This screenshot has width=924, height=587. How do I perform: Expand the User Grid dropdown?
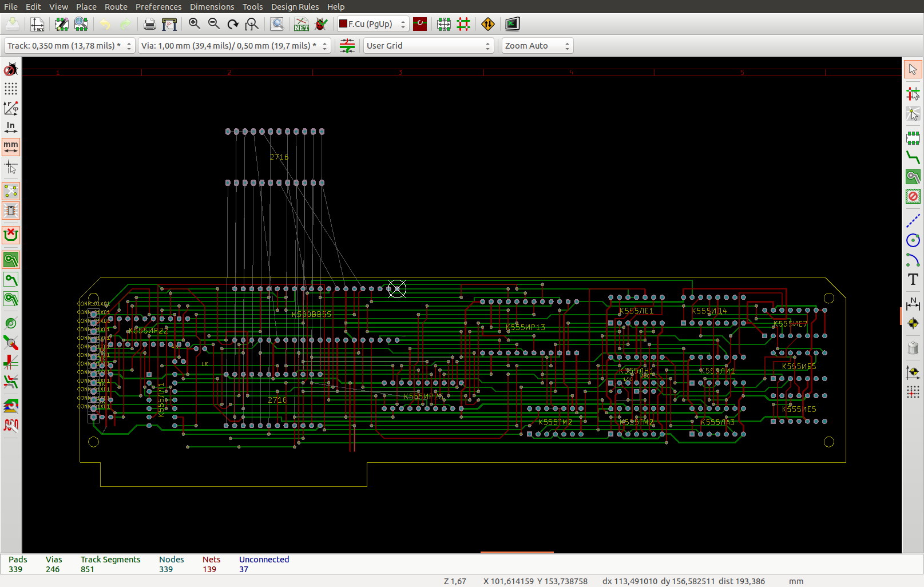tap(428, 46)
